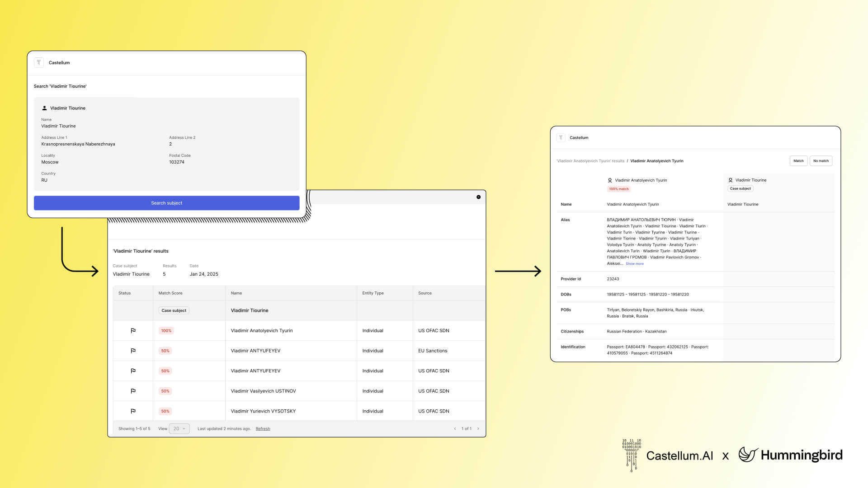Go to previous results page arrow
Image resolution: width=868 pixels, height=488 pixels.
(455, 429)
